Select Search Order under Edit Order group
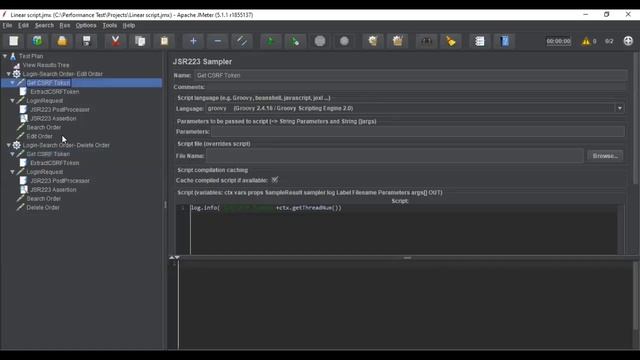640x360 pixels. point(44,127)
